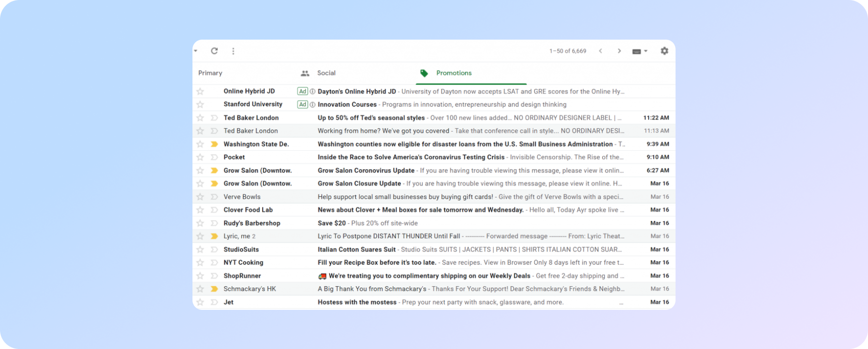Viewport: 868px width, 349px height.
Task: Open Hostess with the mostess email
Action: pos(434,302)
